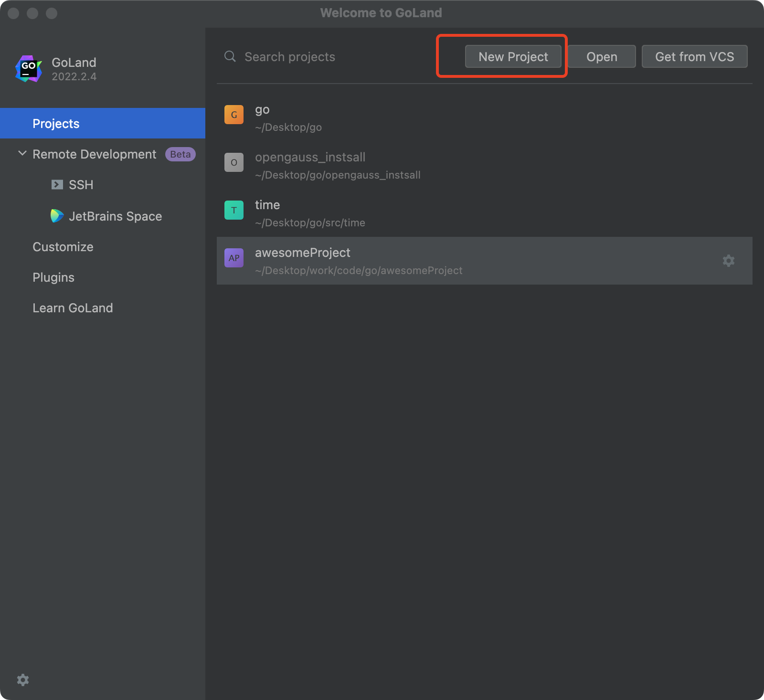The image size is (764, 700).
Task: Go to the Plugins section
Action: (53, 277)
